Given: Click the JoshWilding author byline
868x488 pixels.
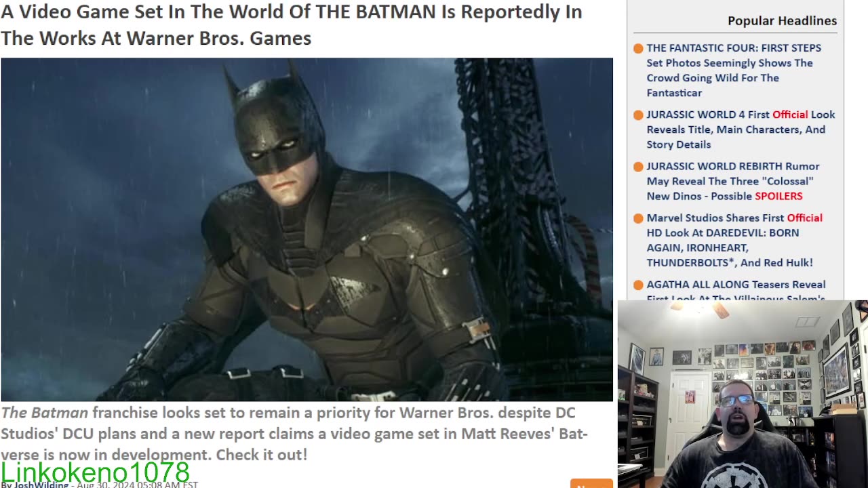Looking at the screenshot, I should coord(41,485).
